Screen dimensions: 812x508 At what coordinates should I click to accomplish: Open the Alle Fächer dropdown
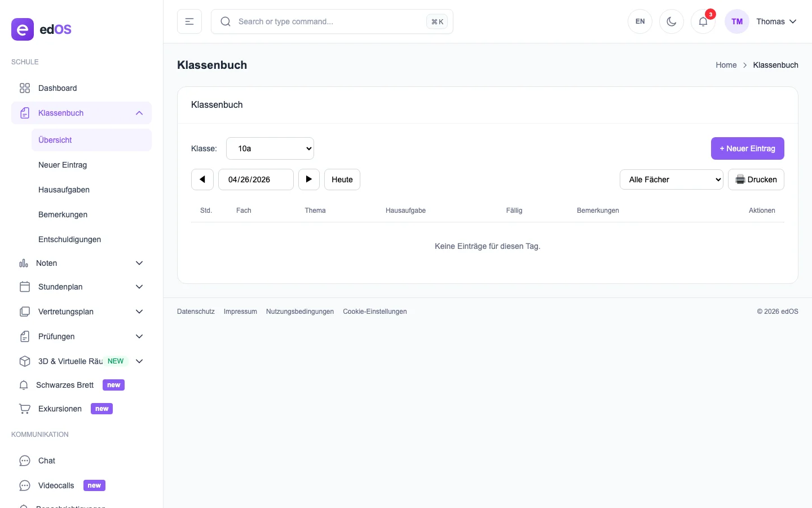point(671,179)
